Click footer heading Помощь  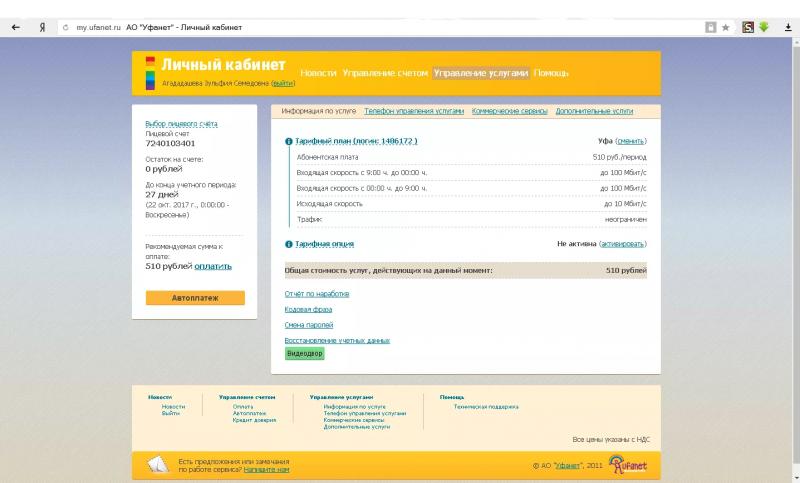pyautogui.click(x=452, y=397)
